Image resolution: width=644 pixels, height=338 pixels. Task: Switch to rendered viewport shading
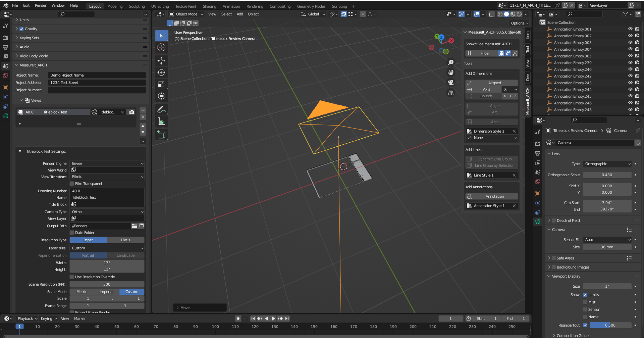pyautogui.click(x=519, y=14)
